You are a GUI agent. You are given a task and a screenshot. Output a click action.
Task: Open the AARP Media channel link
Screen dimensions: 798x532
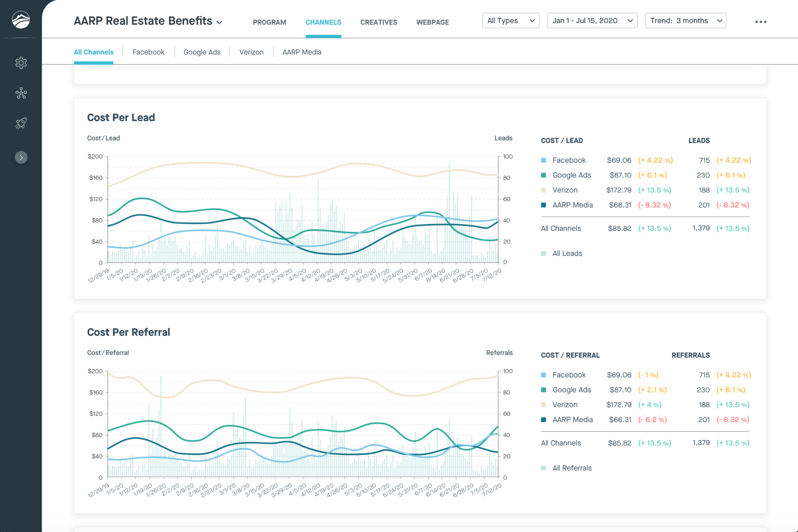[x=302, y=52]
